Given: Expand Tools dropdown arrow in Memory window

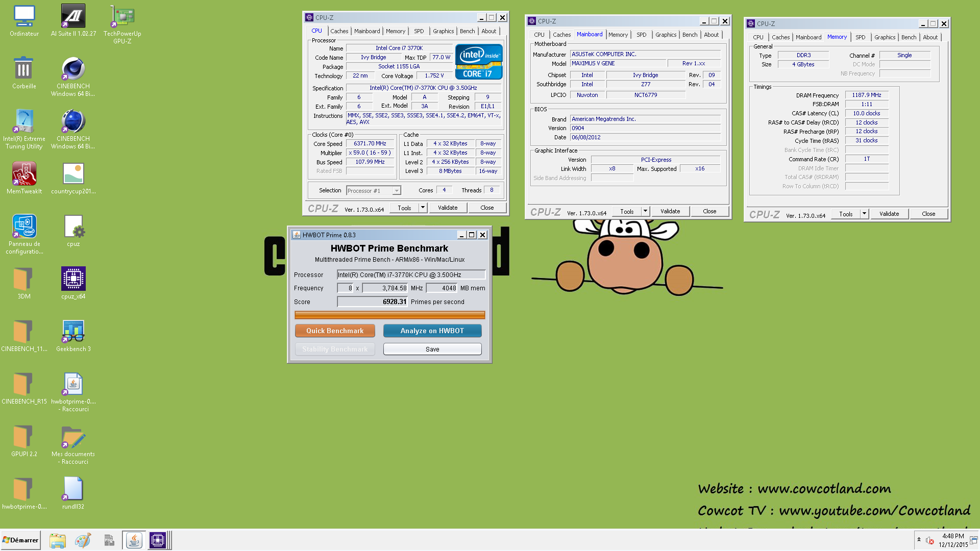Looking at the screenshot, I should tap(864, 214).
